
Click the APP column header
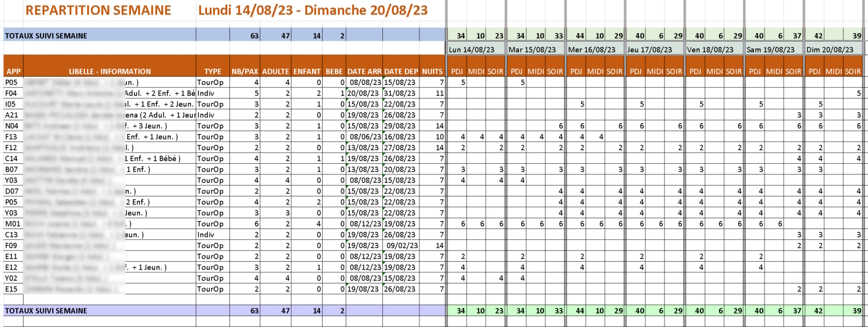tap(13, 71)
